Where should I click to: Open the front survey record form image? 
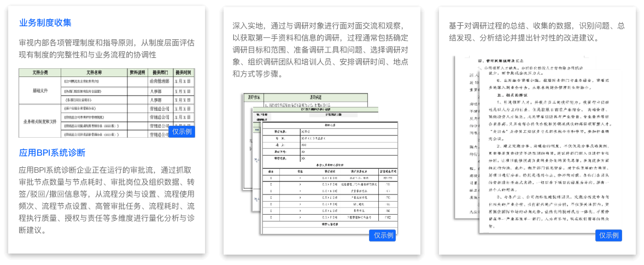pos(329,180)
